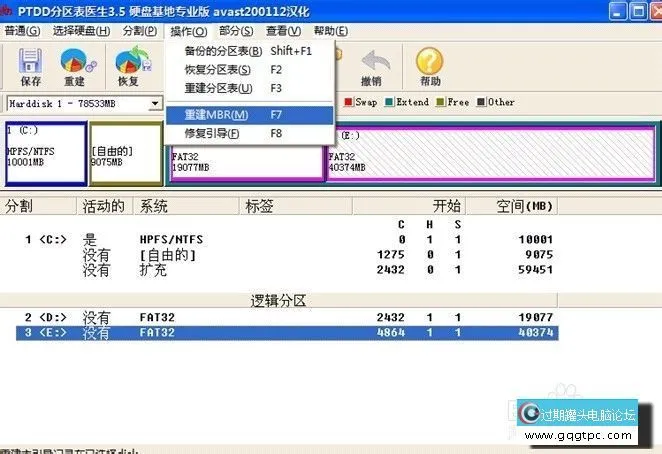Click the 开始 column header
Image resolution: width=662 pixels, height=454 pixels.
click(x=409, y=206)
